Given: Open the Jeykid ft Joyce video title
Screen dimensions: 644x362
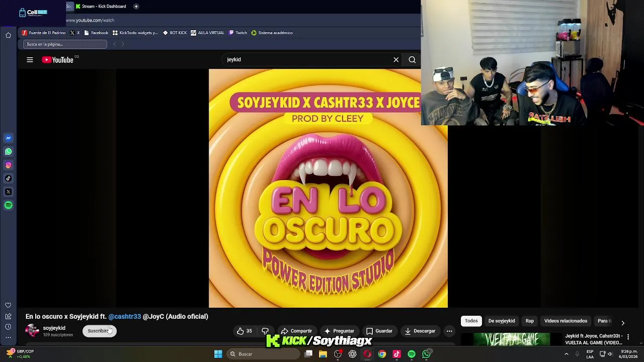Looking at the screenshot, I should [594, 339].
